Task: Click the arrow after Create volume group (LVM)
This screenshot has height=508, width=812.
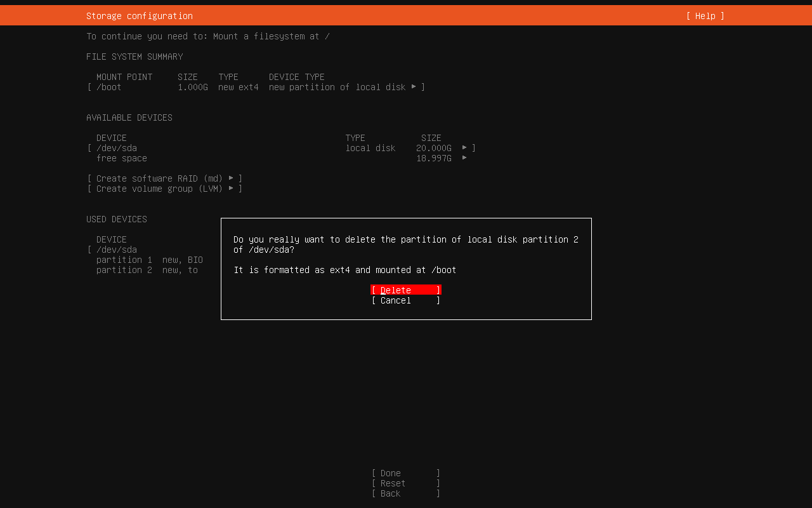Action: click(x=231, y=188)
